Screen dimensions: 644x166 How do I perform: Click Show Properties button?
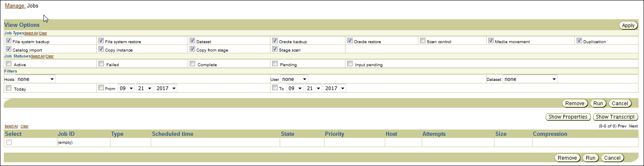(568, 117)
